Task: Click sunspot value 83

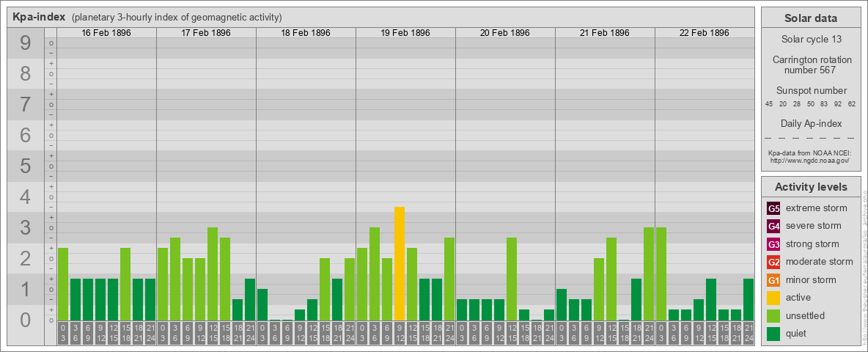Action: pyautogui.click(x=824, y=104)
